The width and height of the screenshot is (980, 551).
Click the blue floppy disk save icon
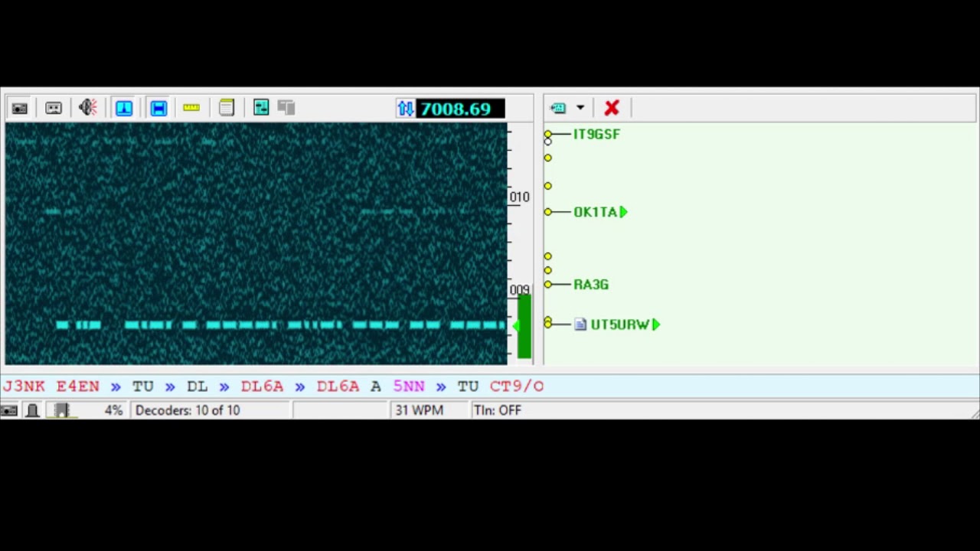pyautogui.click(x=158, y=108)
